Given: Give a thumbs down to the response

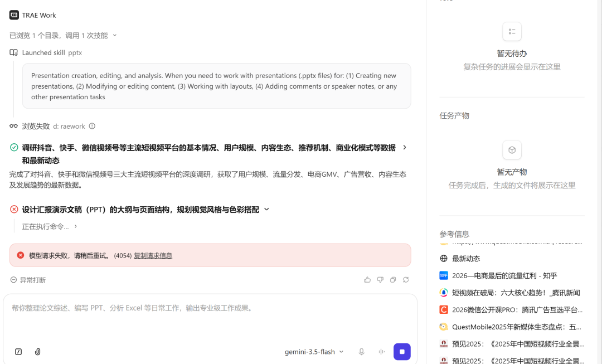Looking at the screenshot, I should 380,280.
